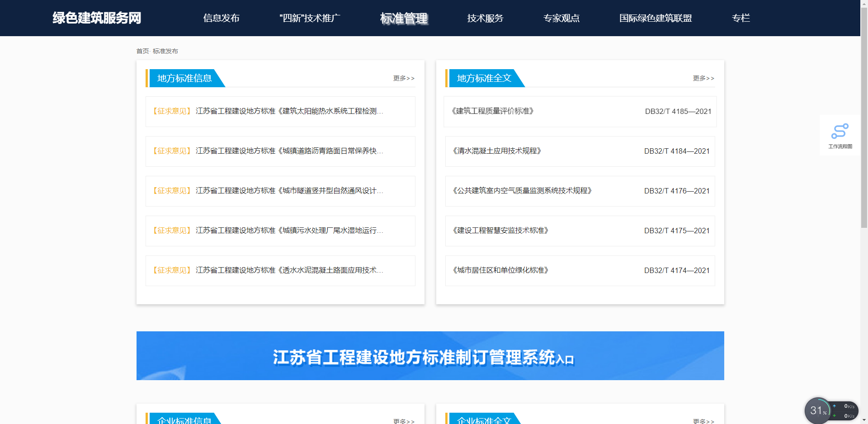Open the 国际绿色建筑联盟 menu
This screenshot has width=868, height=424.
(656, 18)
